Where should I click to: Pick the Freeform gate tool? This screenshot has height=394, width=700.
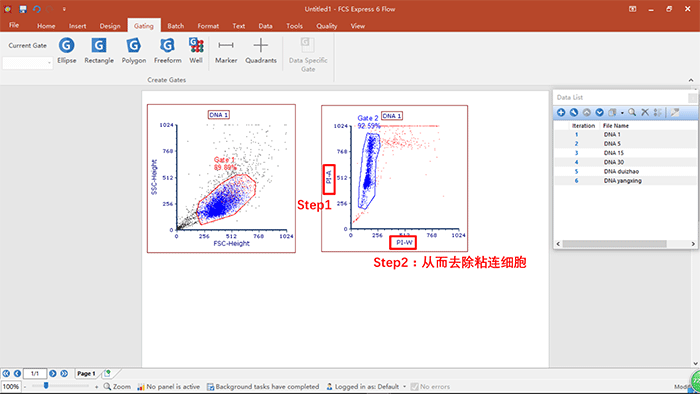(x=167, y=51)
